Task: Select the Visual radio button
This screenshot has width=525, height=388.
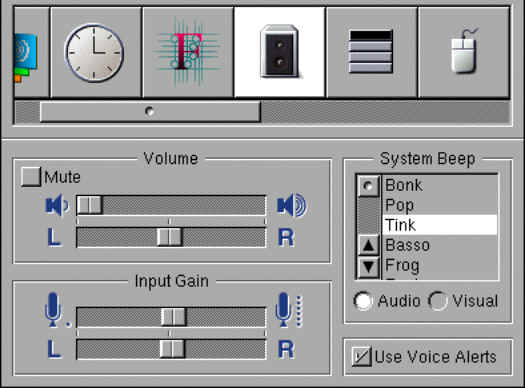Action: coord(438,301)
